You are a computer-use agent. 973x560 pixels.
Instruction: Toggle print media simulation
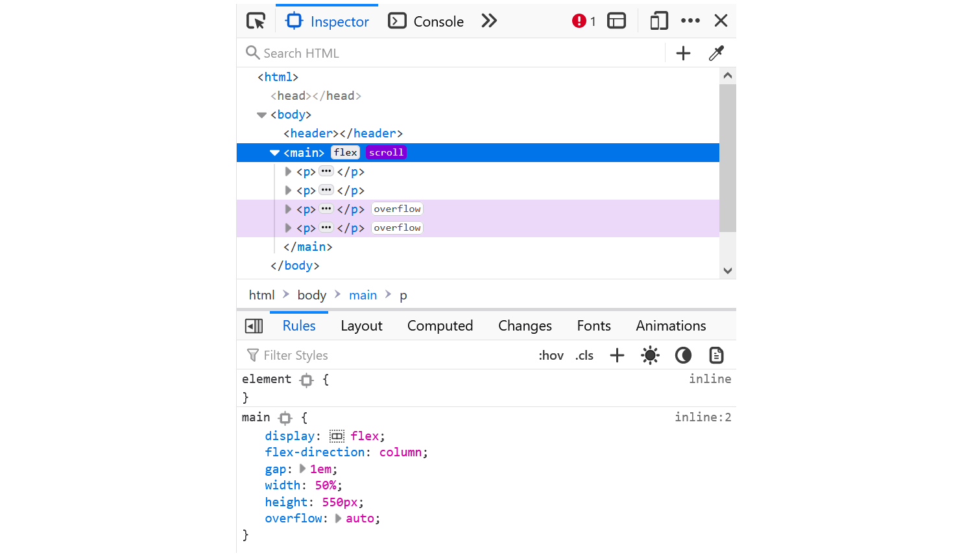click(716, 355)
